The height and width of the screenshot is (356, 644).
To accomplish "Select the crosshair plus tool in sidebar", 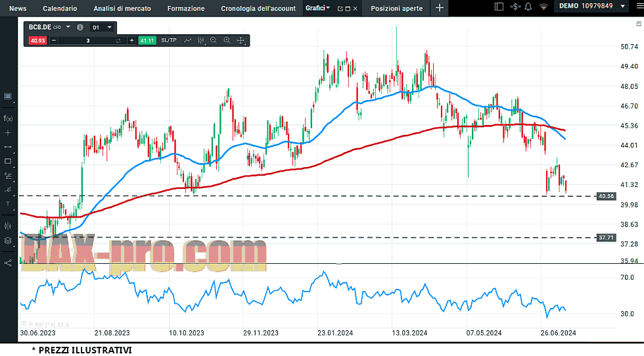I will [x=8, y=133].
